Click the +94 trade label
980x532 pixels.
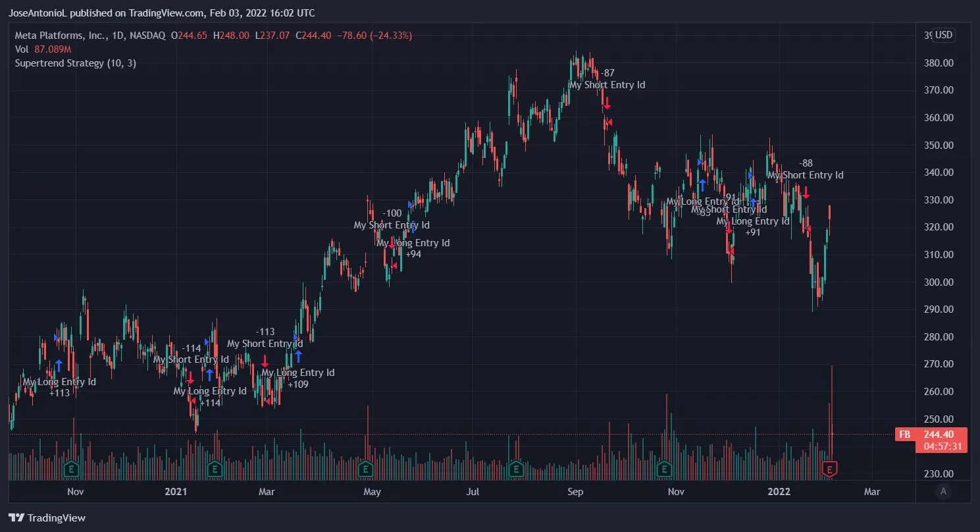[x=413, y=254]
